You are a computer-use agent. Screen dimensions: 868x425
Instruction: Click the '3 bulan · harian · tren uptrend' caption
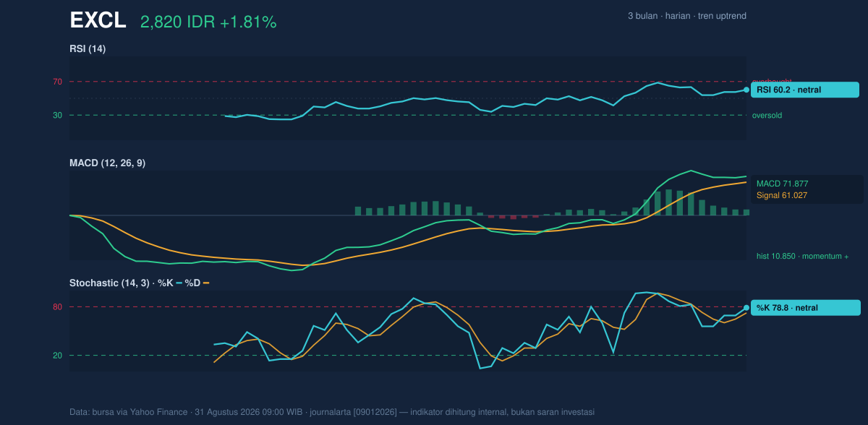(x=687, y=16)
